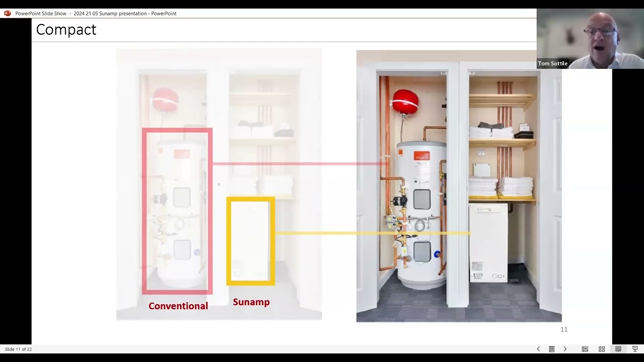Go to the previous slide arrow
Viewport: 644px width, 362px height.
(538, 349)
